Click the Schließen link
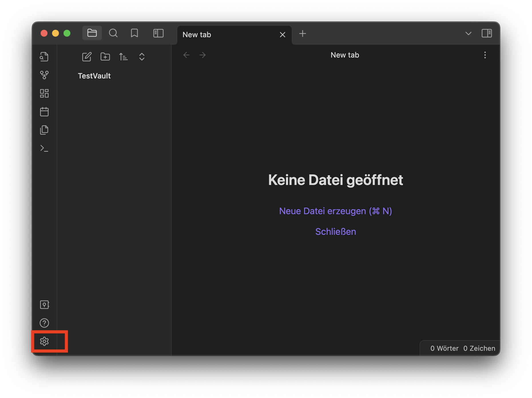Viewport: 532px width, 398px height. click(336, 232)
